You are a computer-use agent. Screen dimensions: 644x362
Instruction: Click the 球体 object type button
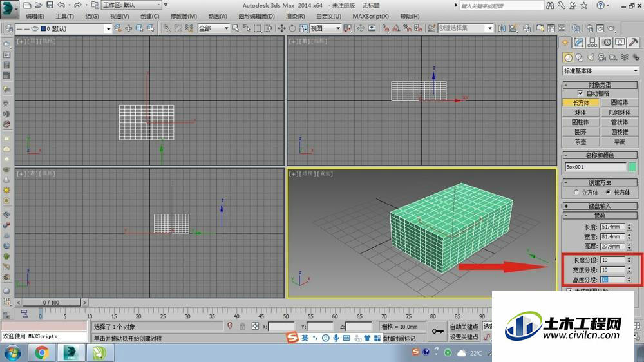pyautogui.click(x=581, y=112)
